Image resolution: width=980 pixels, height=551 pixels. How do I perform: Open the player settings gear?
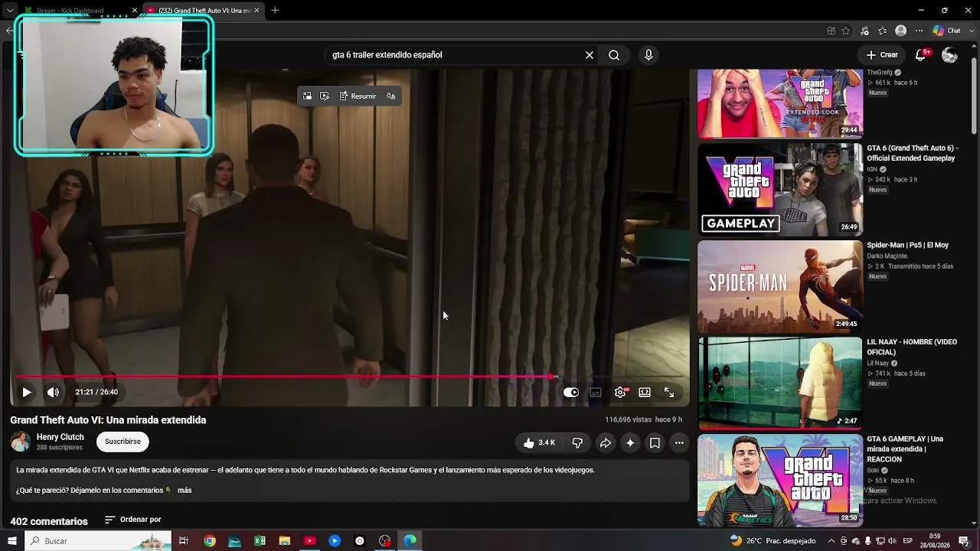pyautogui.click(x=620, y=392)
